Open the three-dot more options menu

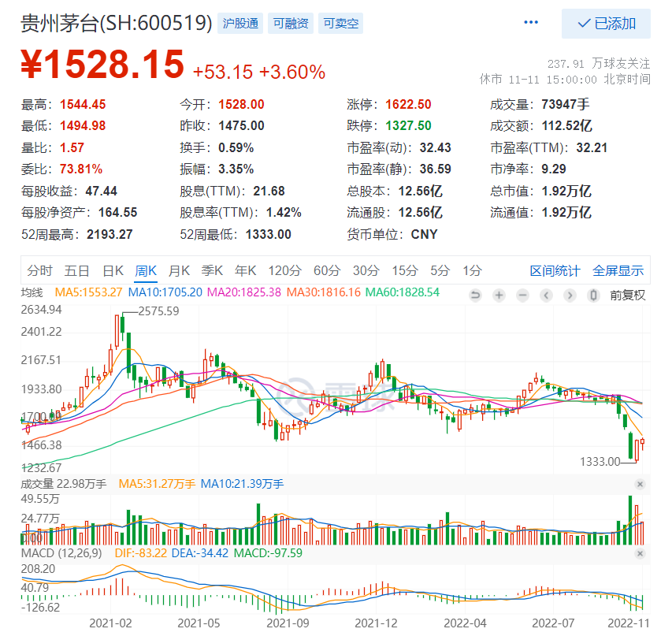530,22
